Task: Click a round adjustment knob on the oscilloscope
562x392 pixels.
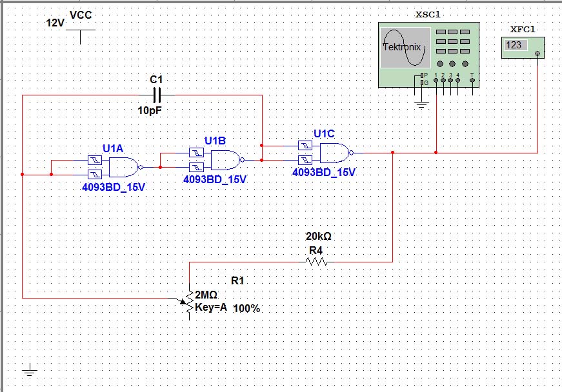Action: (x=439, y=63)
